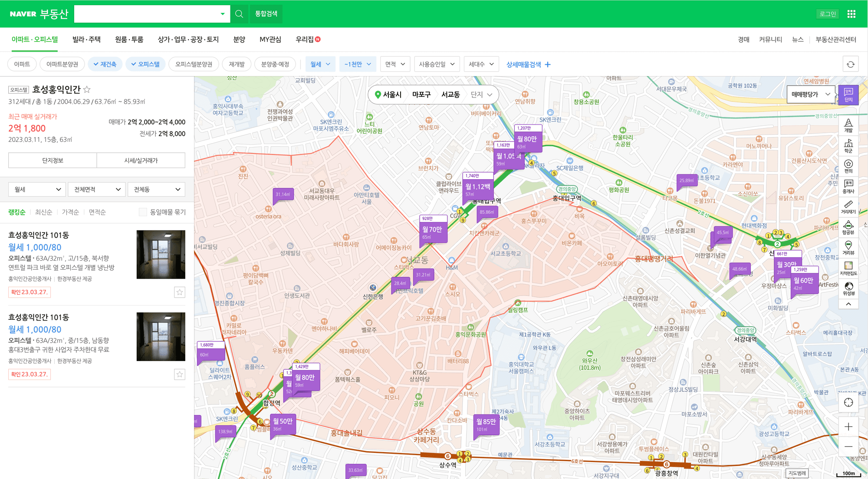Open the MY관심 tab
The height and width of the screenshot is (479, 868).
(x=270, y=39)
